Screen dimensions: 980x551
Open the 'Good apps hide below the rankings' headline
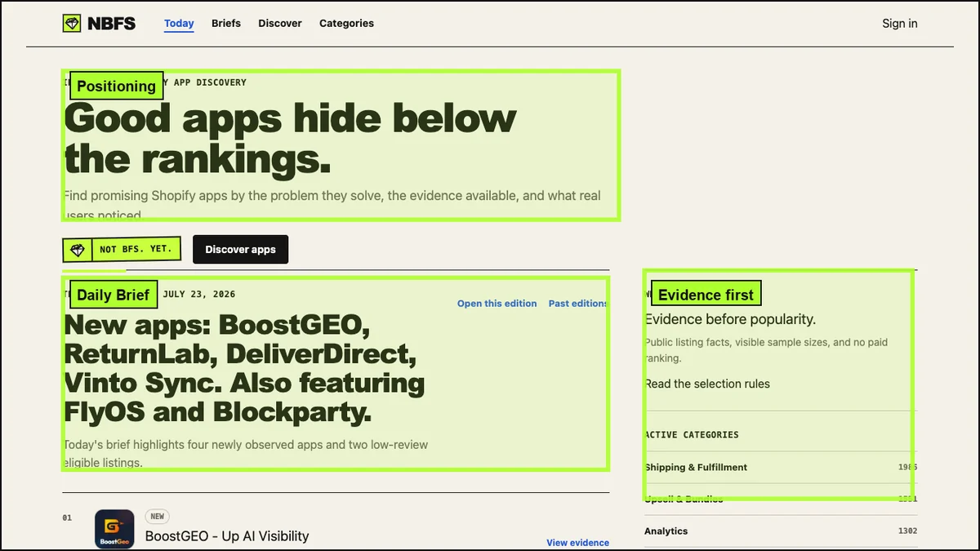pyautogui.click(x=290, y=139)
